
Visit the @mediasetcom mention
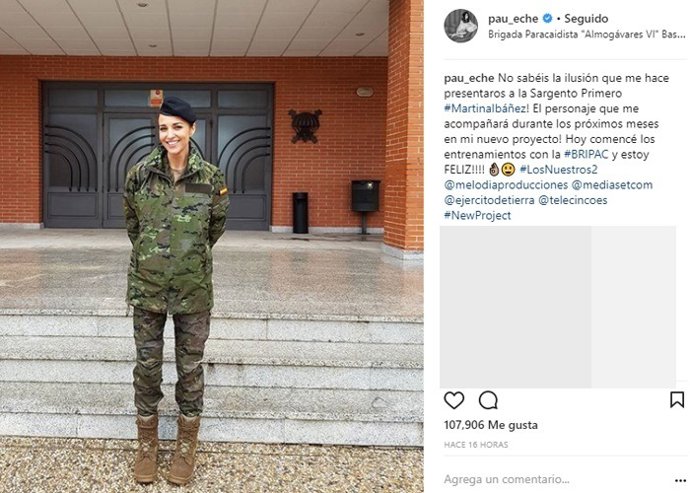tap(612, 185)
